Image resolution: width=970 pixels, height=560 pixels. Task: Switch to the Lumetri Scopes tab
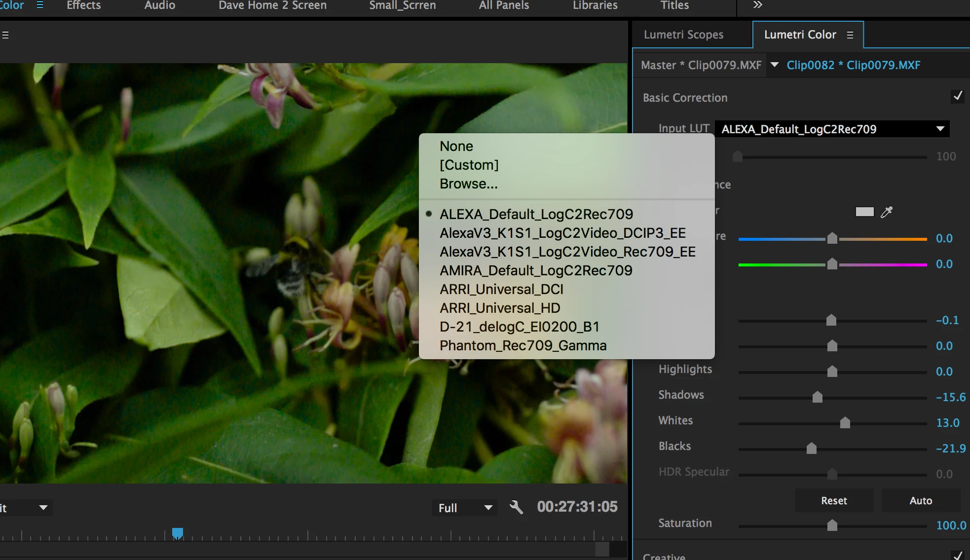pyautogui.click(x=683, y=35)
